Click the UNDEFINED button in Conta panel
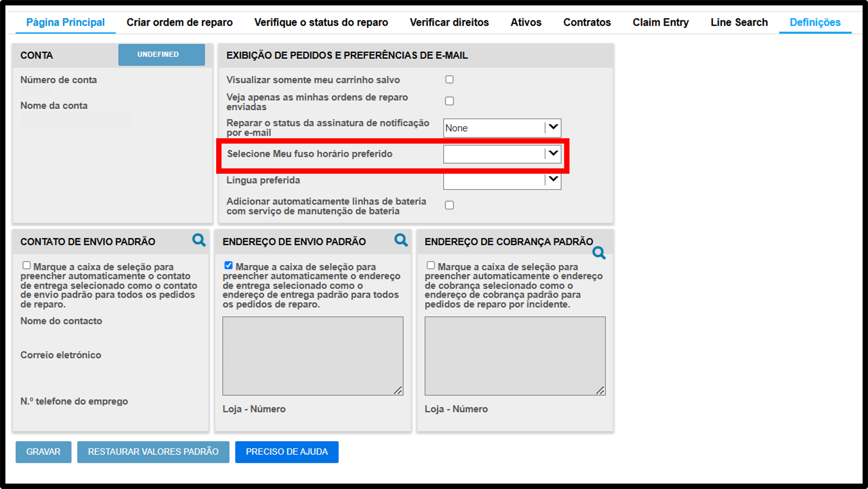 [x=161, y=55]
